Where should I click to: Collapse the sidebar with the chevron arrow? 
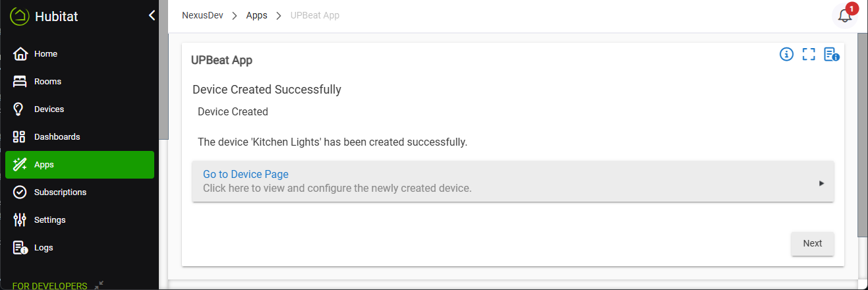coord(152,15)
